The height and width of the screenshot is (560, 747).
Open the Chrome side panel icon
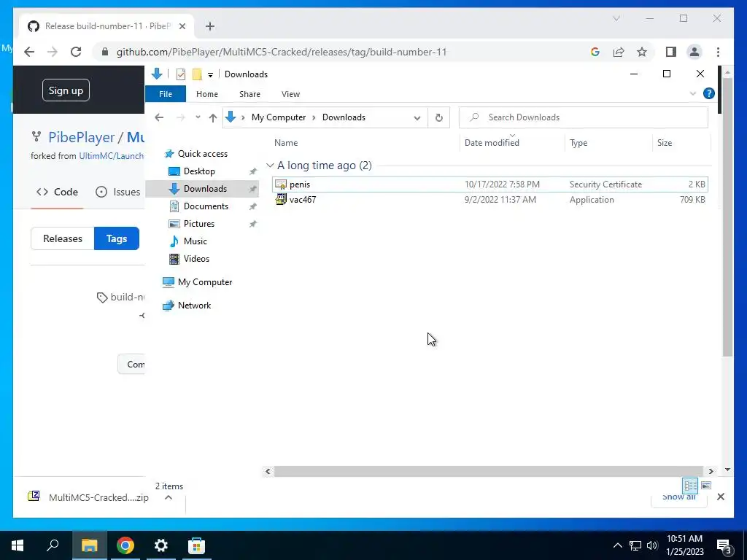click(x=671, y=52)
